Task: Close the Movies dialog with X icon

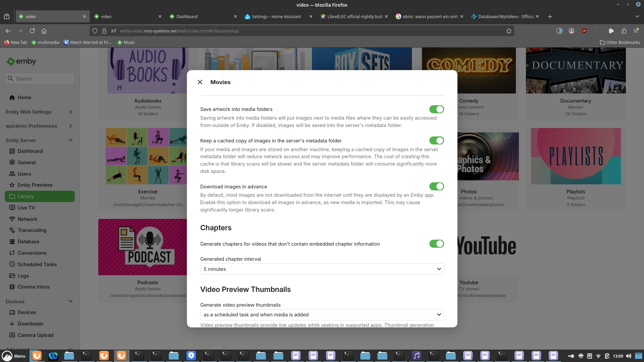Action: point(200,82)
